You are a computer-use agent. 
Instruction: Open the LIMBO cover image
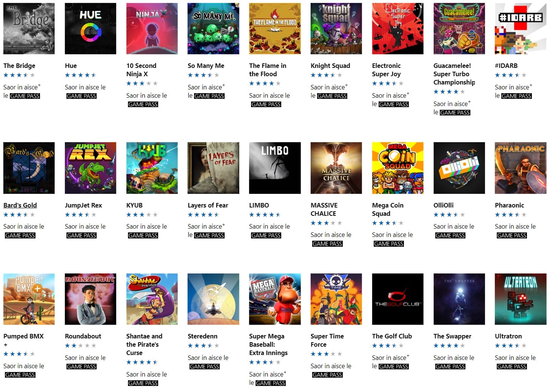click(x=275, y=168)
